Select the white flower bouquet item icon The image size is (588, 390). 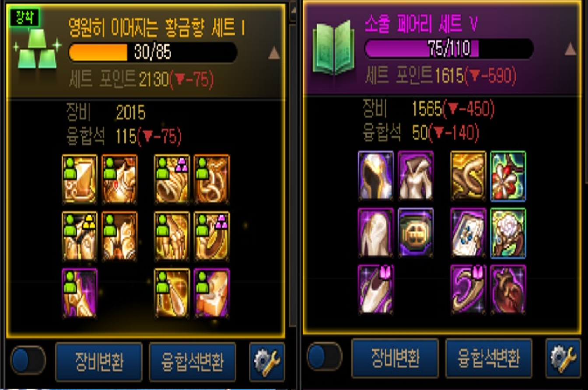[x=508, y=233]
